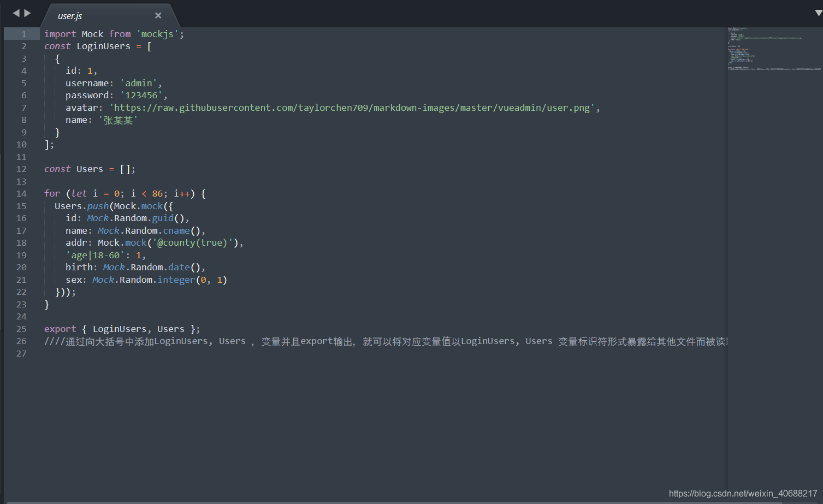Click line number 25 beside the export statement

21,329
